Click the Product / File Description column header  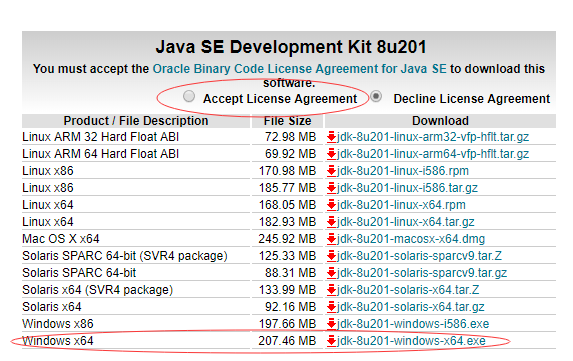pyautogui.click(x=136, y=121)
